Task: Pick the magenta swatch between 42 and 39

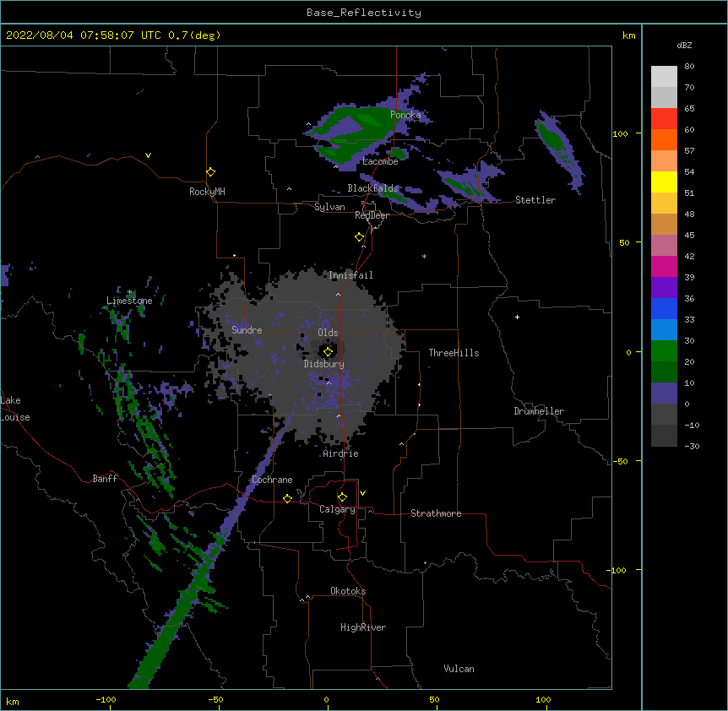Action: (x=664, y=266)
